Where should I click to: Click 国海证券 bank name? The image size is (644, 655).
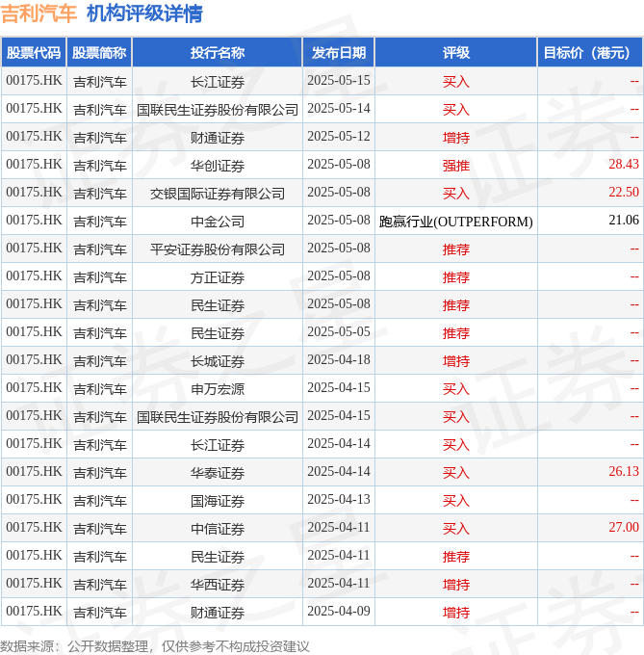click(x=218, y=501)
